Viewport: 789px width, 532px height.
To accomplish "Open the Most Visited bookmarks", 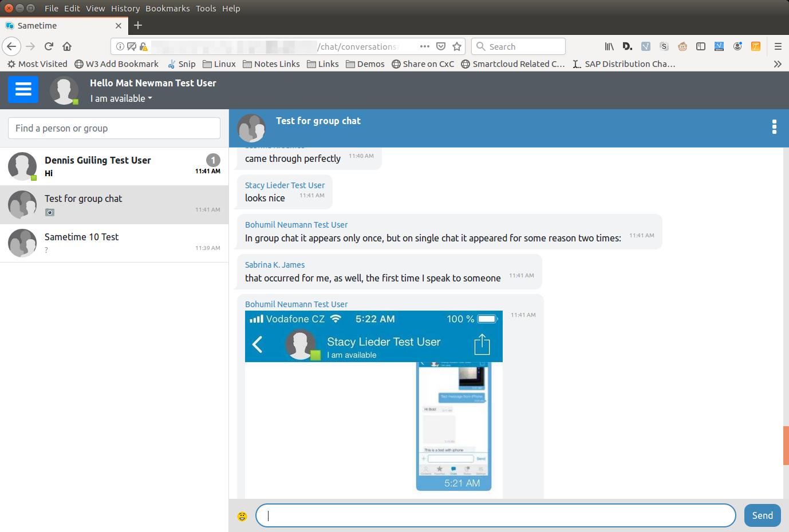I will pyautogui.click(x=37, y=64).
